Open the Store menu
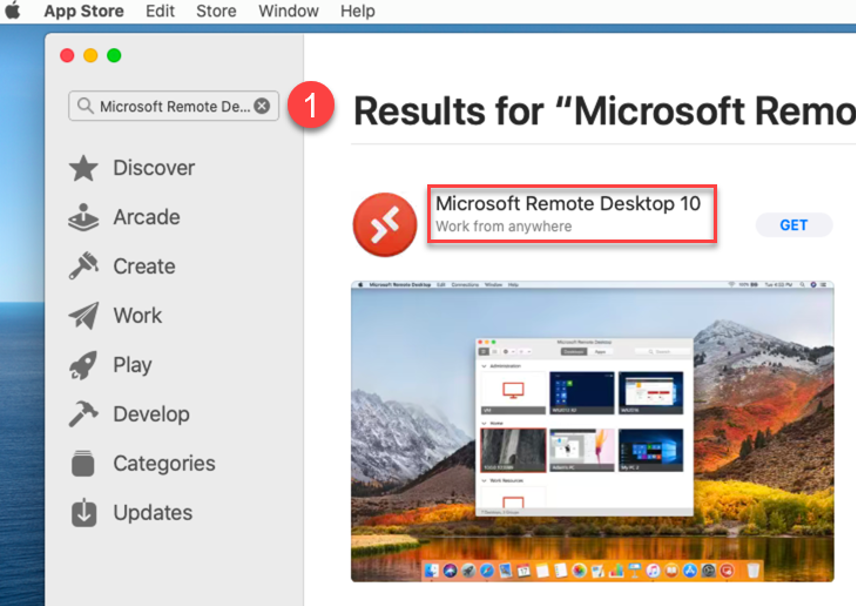The image size is (856, 606). click(216, 11)
